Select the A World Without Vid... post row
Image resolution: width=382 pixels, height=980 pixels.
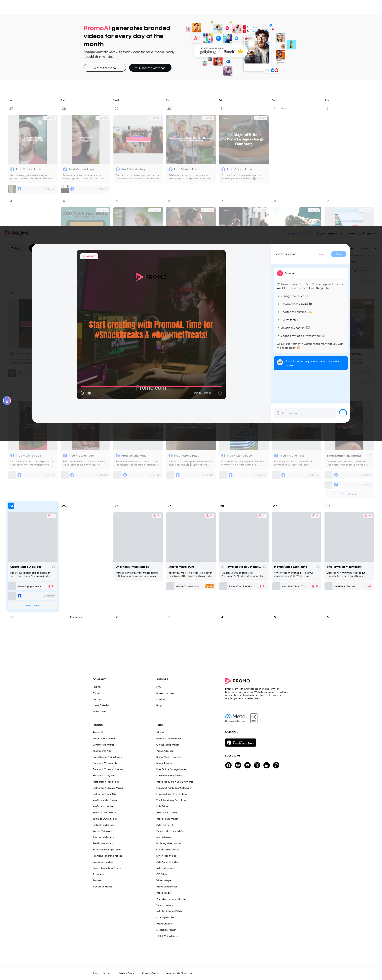pyautogui.click(x=296, y=586)
